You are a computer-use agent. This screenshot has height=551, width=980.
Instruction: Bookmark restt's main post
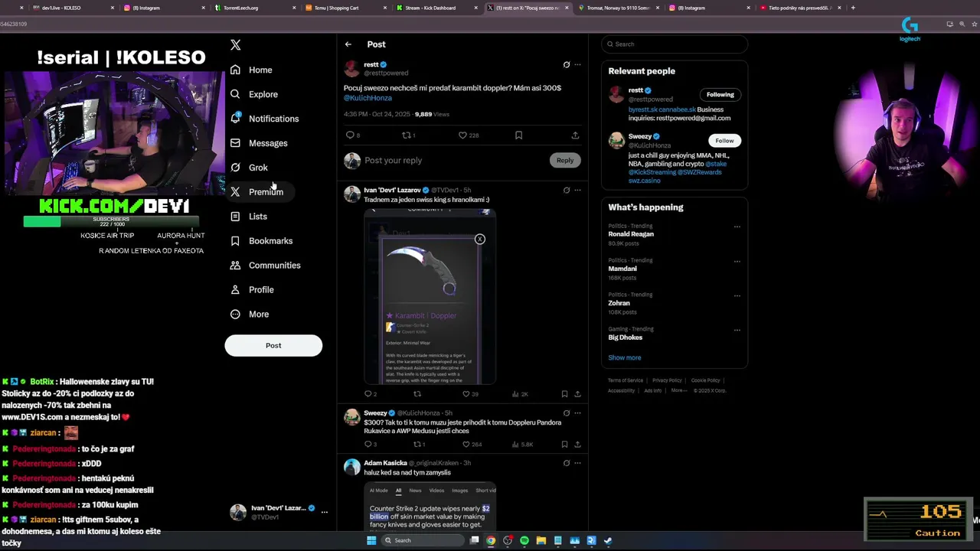[x=518, y=135]
